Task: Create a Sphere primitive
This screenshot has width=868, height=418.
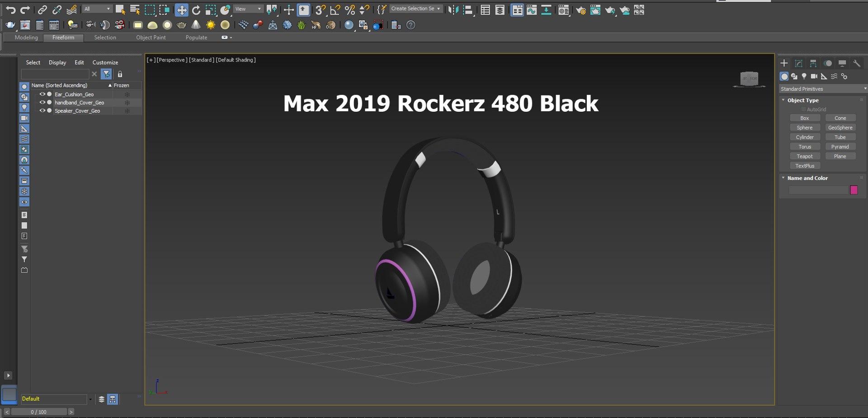Action: pyautogui.click(x=805, y=128)
